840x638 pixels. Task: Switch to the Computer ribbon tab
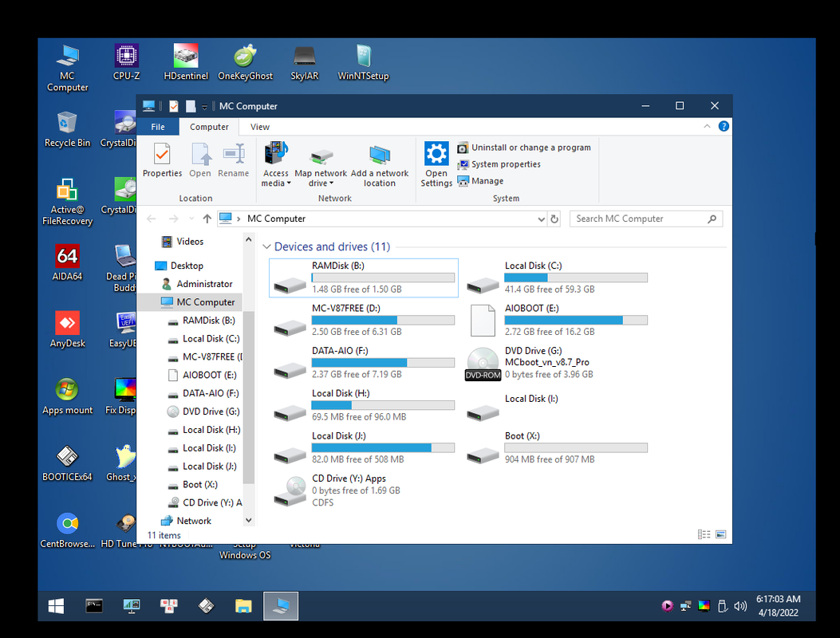tap(209, 127)
